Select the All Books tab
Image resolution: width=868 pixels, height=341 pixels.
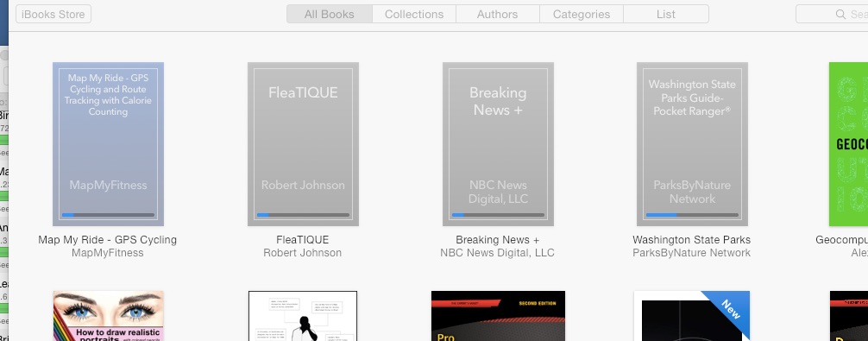click(x=330, y=14)
